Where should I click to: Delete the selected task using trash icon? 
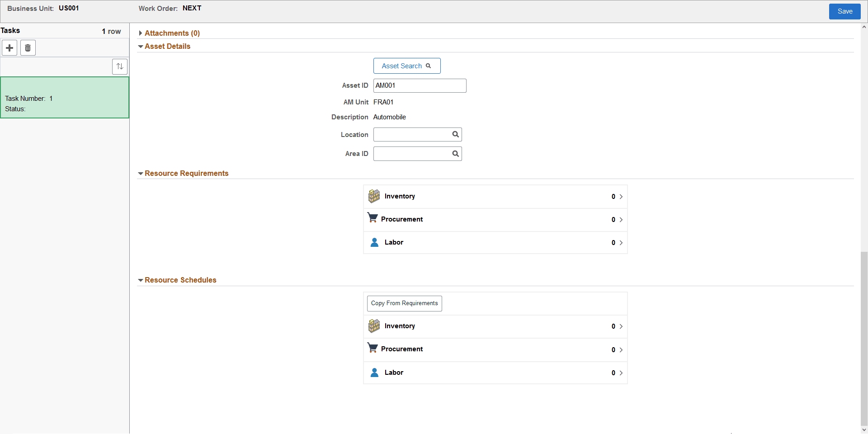(28, 47)
